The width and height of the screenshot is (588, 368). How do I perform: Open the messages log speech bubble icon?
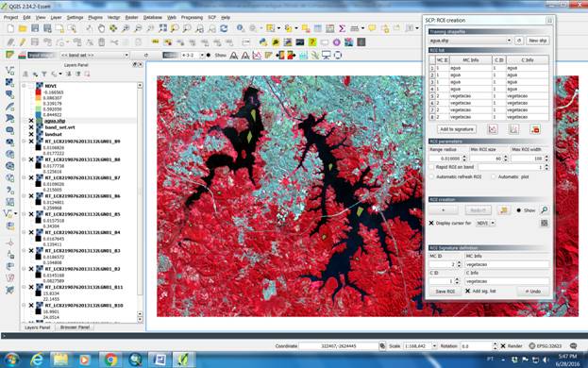574,346
